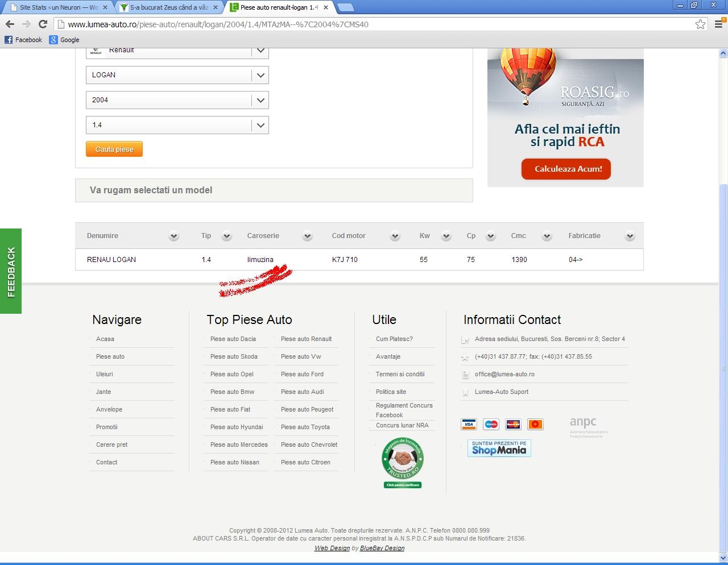Click the office@lumea-auto.ro email
Viewport: 728px width, 565px height.
tap(504, 374)
